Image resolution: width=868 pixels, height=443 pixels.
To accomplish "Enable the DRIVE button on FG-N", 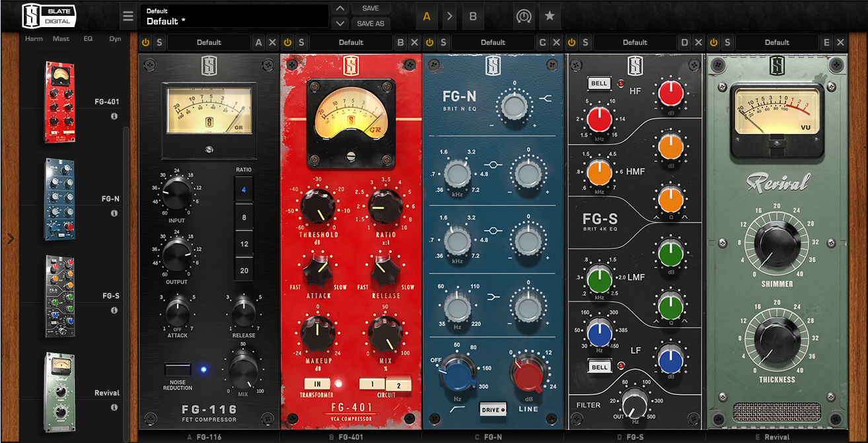I will pyautogui.click(x=492, y=410).
